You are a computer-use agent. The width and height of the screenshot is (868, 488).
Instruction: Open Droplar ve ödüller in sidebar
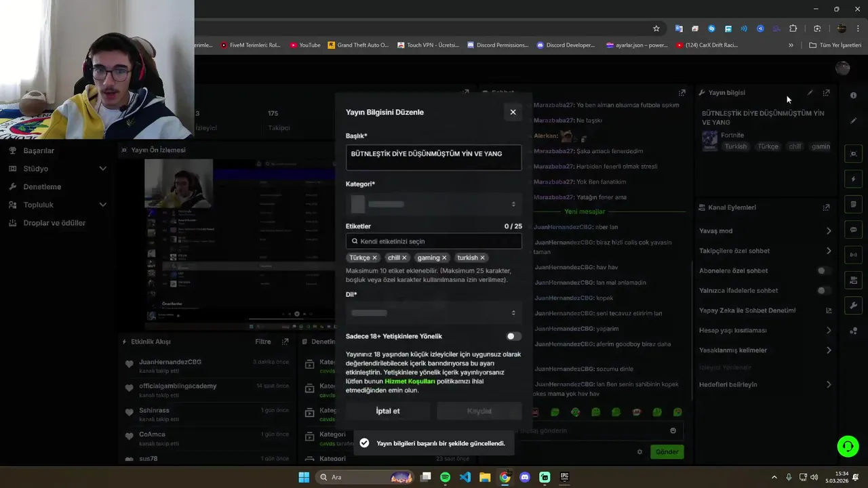coord(54,223)
